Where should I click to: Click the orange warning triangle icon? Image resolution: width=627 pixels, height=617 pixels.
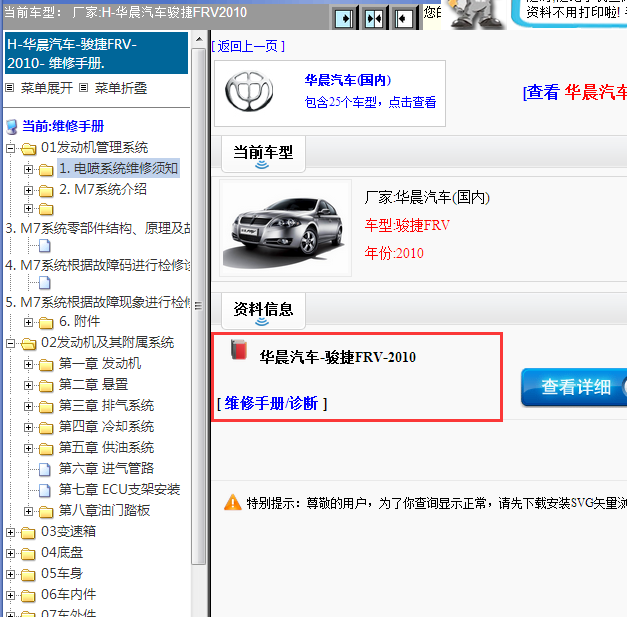click(233, 503)
